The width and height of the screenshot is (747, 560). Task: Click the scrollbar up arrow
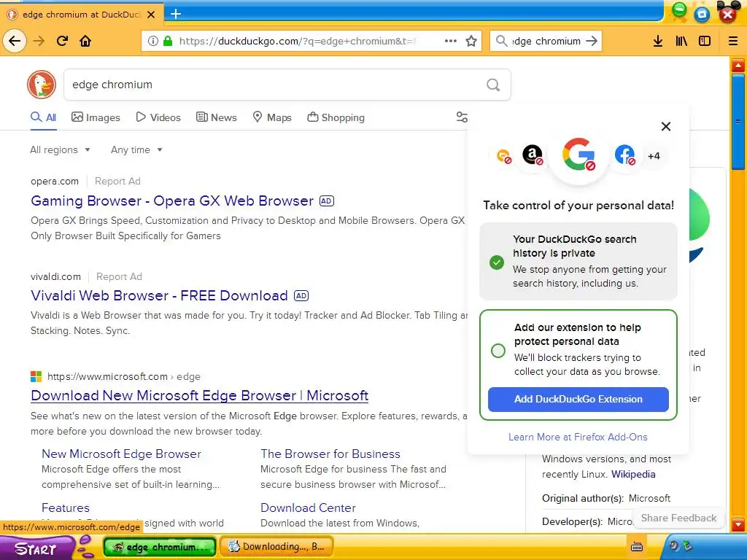(738, 65)
